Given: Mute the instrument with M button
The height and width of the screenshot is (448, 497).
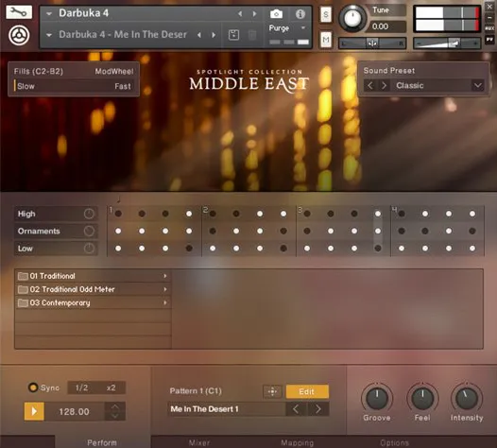Looking at the screenshot, I should (x=326, y=40).
